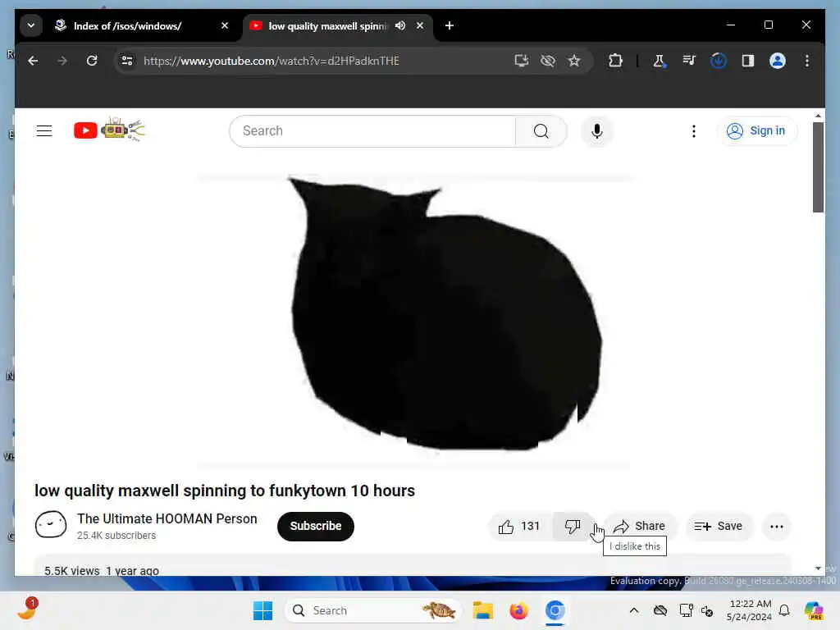
Task: View site information icon in address bar
Action: pos(127,61)
